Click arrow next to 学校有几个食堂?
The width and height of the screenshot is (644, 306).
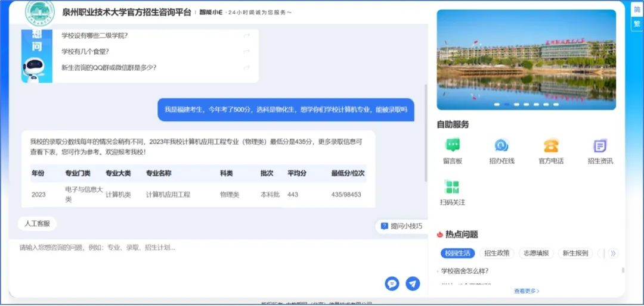click(246, 52)
